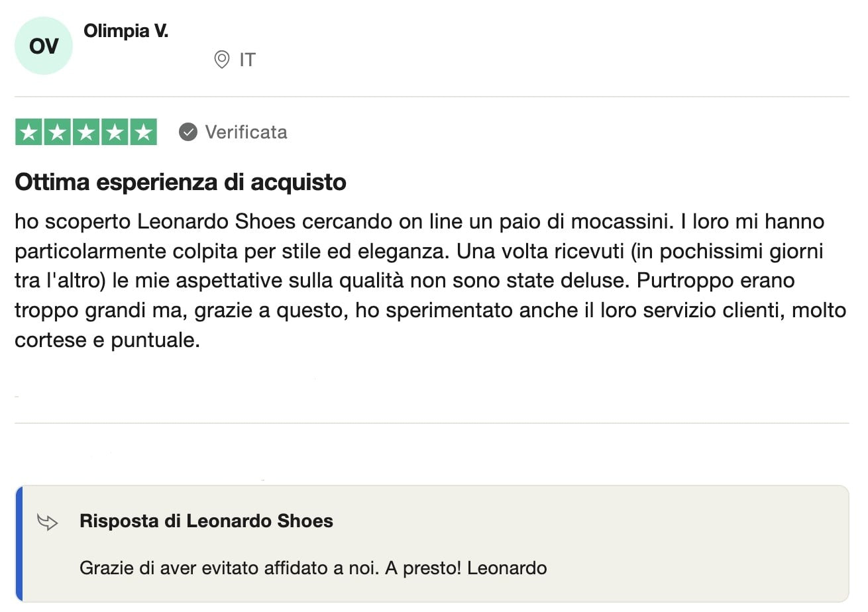Click the blue accent bar of reply box

coord(19,544)
